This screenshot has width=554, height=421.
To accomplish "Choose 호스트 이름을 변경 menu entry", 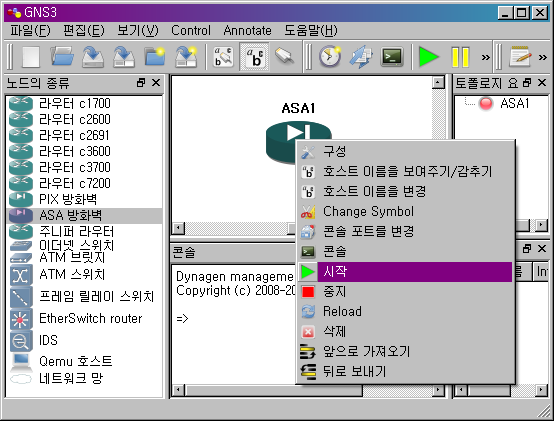I will pos(405,191).
